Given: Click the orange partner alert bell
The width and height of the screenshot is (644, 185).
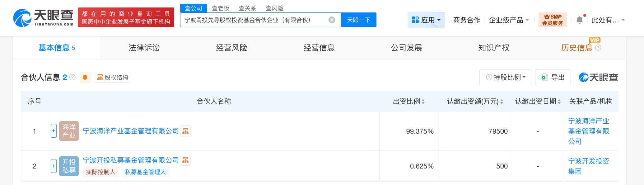Looking at the screenshot, I should tap(85, 77).
